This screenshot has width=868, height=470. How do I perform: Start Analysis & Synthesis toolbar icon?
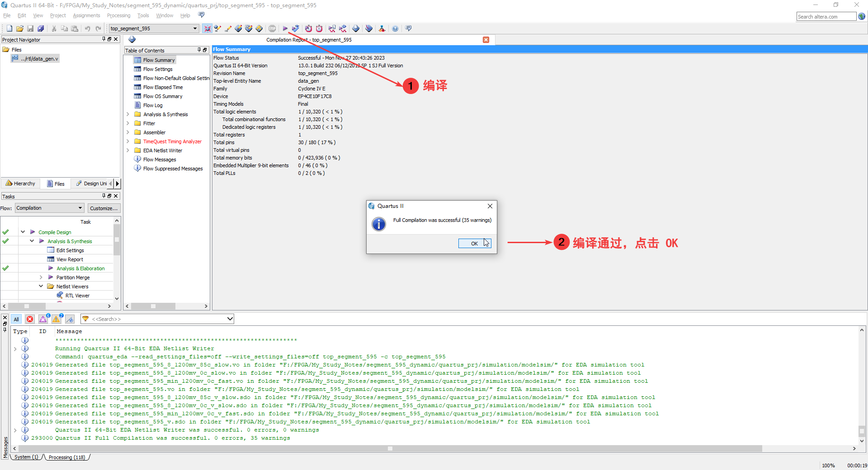coord(295,28)
